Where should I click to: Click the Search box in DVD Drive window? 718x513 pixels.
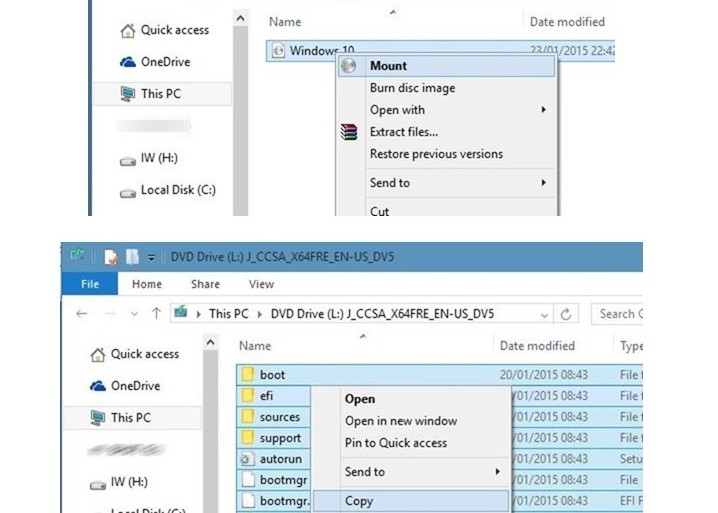point(617,314)
